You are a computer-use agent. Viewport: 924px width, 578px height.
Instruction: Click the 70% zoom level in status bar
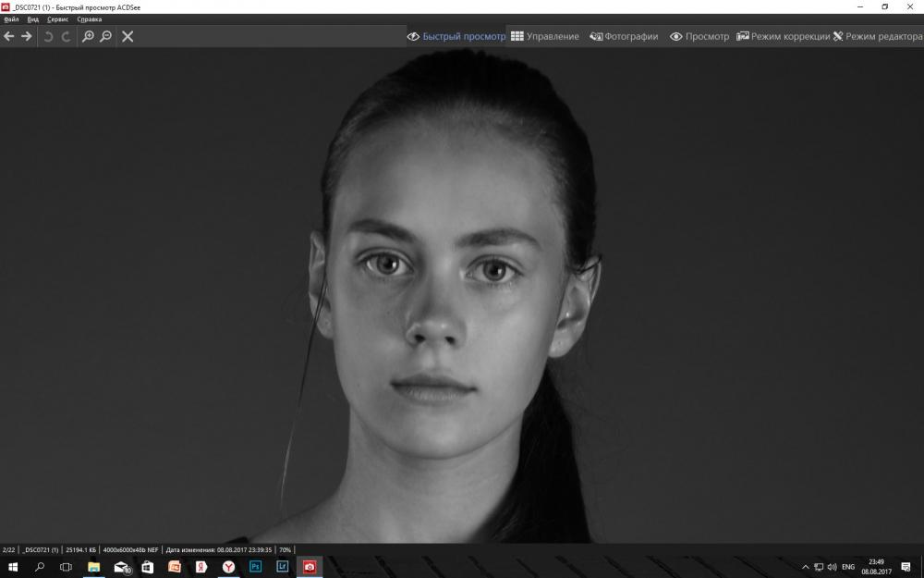click(286, 549)
